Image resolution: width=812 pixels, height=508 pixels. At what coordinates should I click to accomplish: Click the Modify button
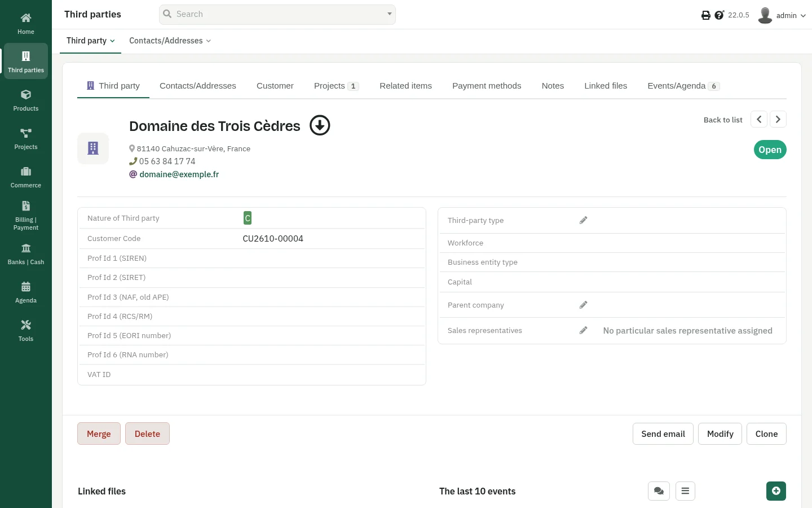pyautogui.click(x=720, y=433)
